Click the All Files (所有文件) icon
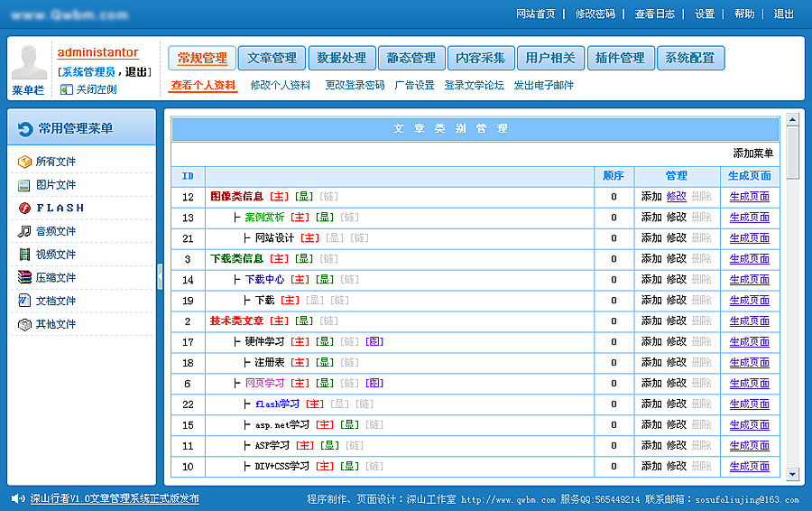 (x=24, y=162)
